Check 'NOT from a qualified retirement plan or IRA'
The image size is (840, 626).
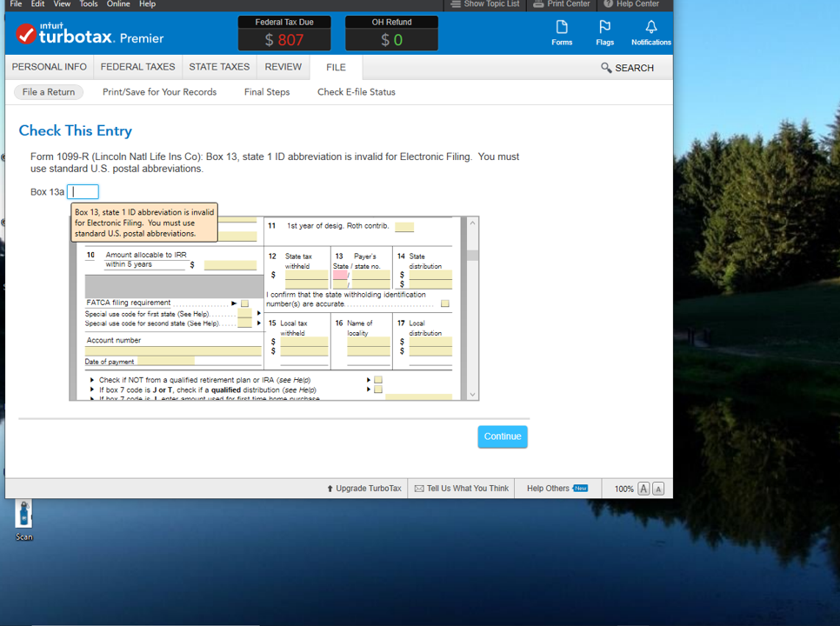coord(378,380)
